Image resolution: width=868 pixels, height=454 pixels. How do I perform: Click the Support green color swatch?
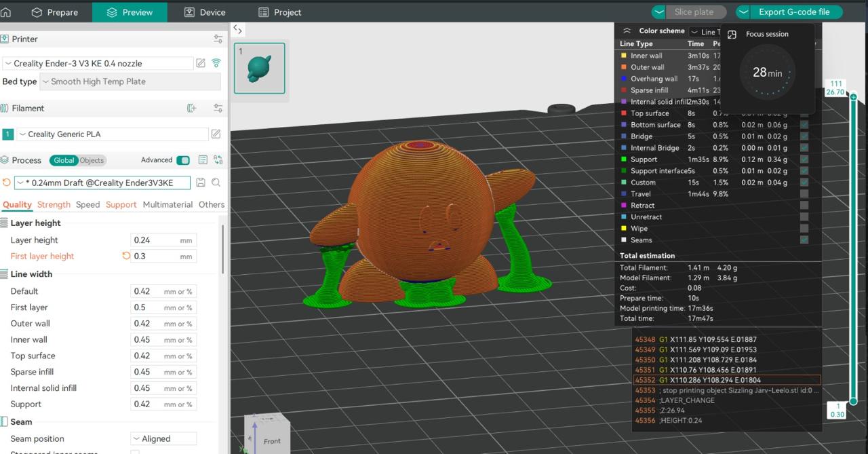624,159
